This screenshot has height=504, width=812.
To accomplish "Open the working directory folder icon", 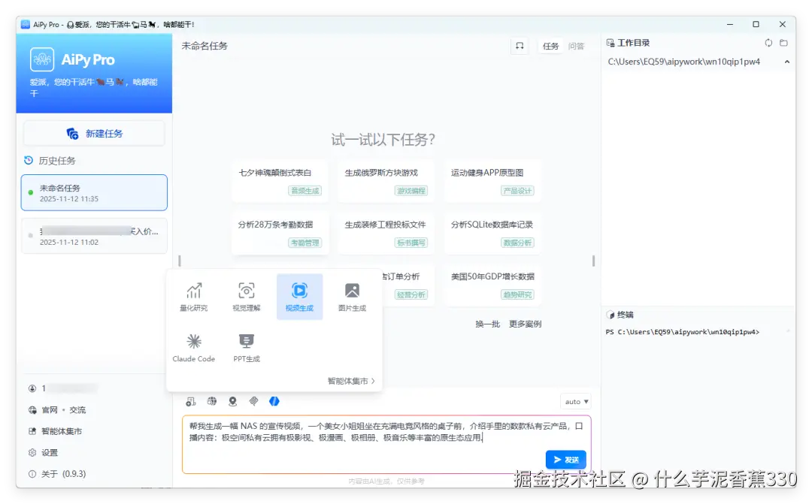I will tap(783, 43).
